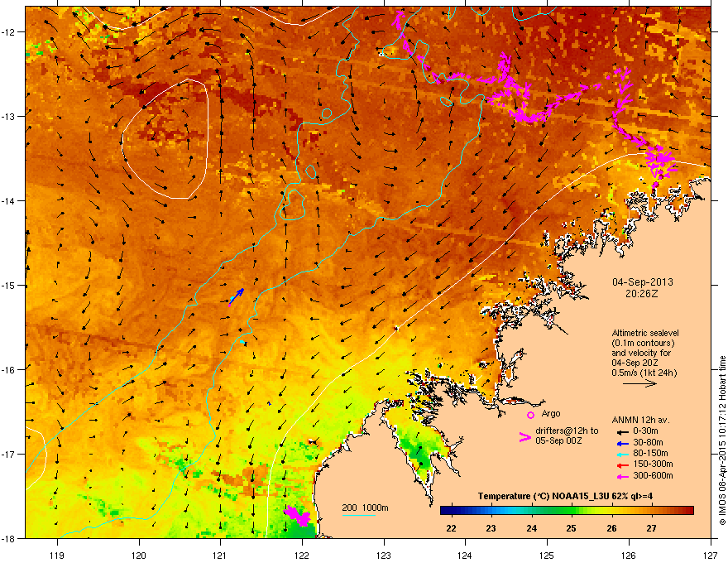Click the latitude axis label -17
This screenshot has width=728, height=563.
tap(8, 454)
